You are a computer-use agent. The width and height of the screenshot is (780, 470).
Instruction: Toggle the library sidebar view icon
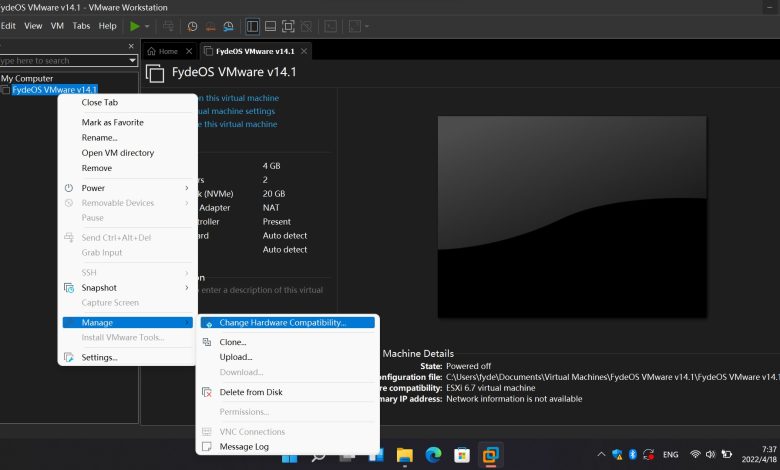252,26
